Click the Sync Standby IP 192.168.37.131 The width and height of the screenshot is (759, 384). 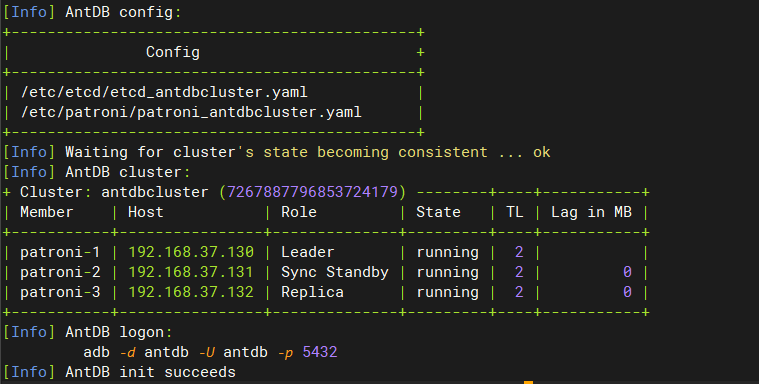(191, 272)
